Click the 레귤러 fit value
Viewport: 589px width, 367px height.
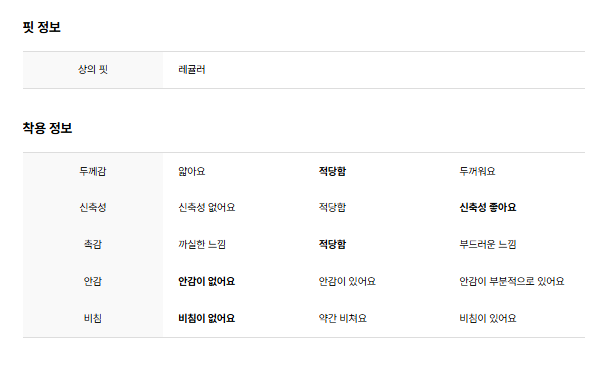[x=192, y=69]
